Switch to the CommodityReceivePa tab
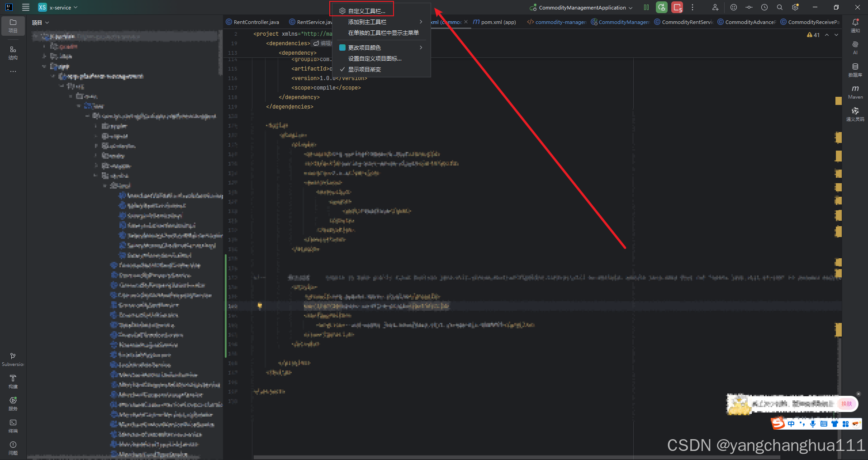The width and height of the screenshot is (868, 460). click(810, 22)
